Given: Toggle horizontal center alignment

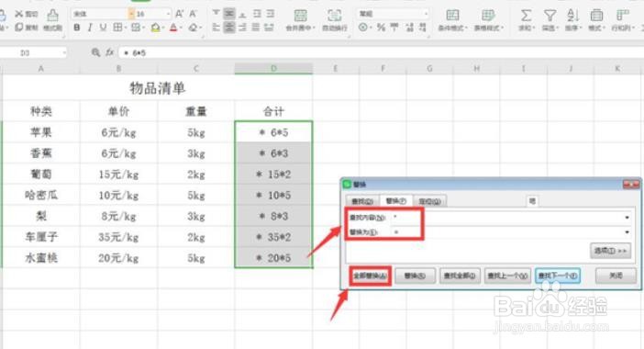Looking at the screenshot, I should point(229,28).
